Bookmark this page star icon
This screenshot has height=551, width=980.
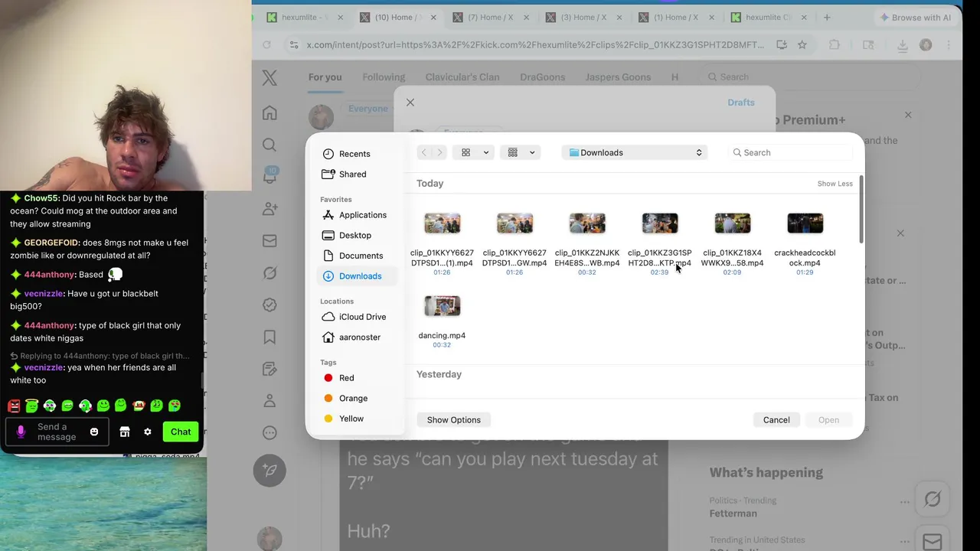click(x=802, y=45)
